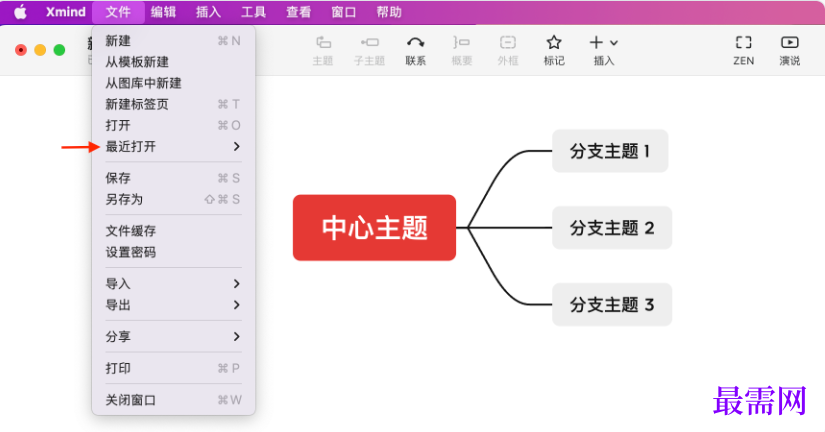Open the 插入 menu in menu bar
Screen dimensions: 825x432
208,12
